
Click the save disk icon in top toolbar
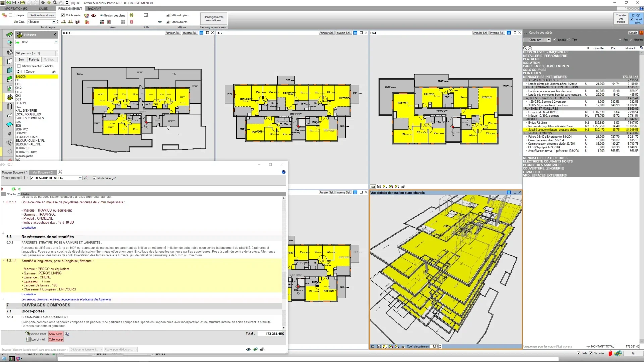[14, 2]
